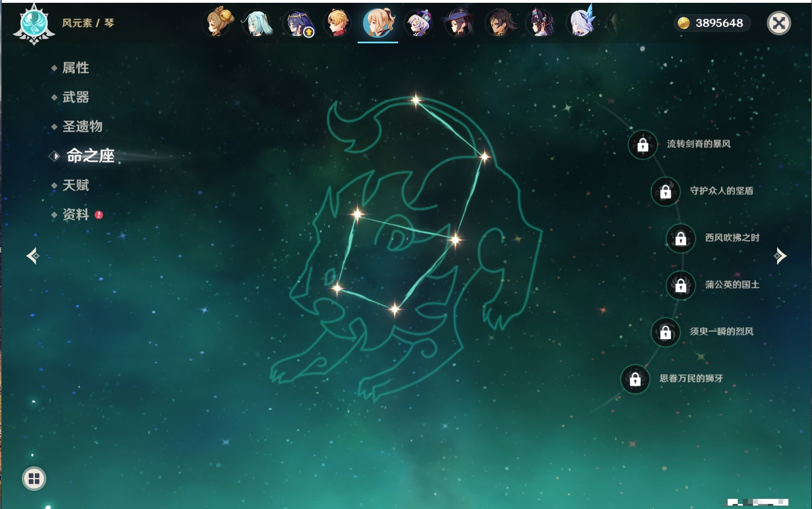Click the star at the lion's tail top

click(x=416, y=101)
